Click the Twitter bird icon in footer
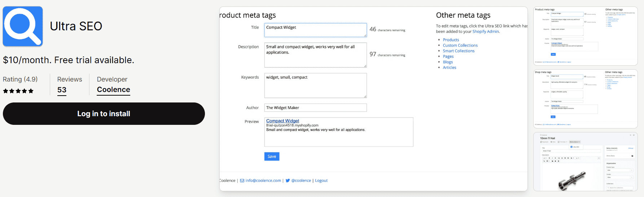This screenshot has height=197, width=644. [288, 181]
